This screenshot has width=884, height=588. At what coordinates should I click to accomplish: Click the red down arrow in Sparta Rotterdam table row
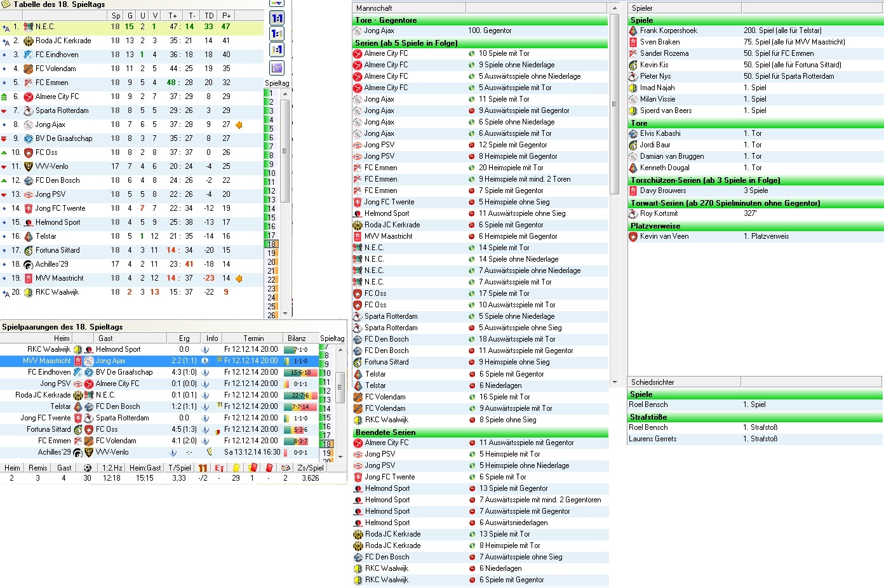point(4,110)
